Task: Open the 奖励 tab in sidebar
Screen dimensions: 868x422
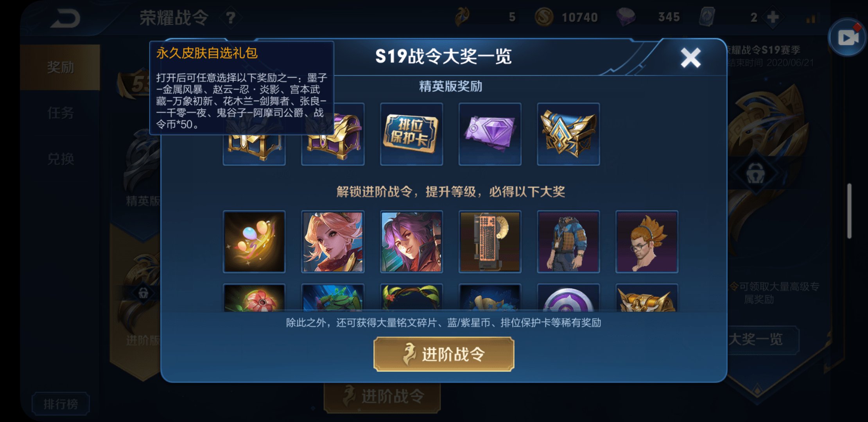Action: point(60,67)
